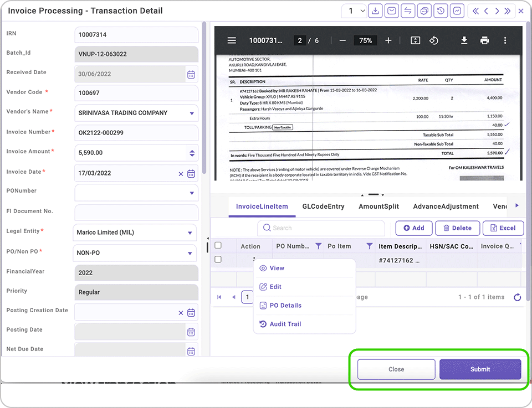Tick the checkbox for #74127162 row
This screenshot has height=408, width=532.
tap(218, 259)
